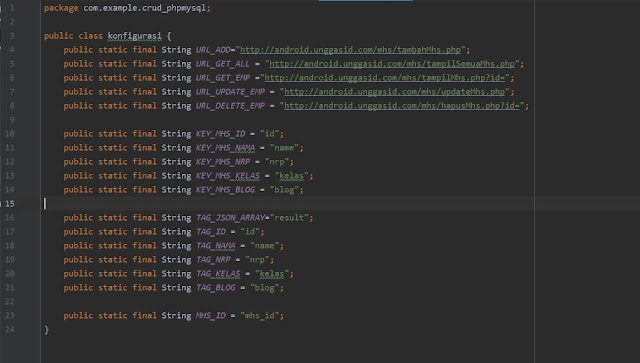Select the URL_ADD constant name
Viewport: 640px width, 363px height.
pos(213,50)
